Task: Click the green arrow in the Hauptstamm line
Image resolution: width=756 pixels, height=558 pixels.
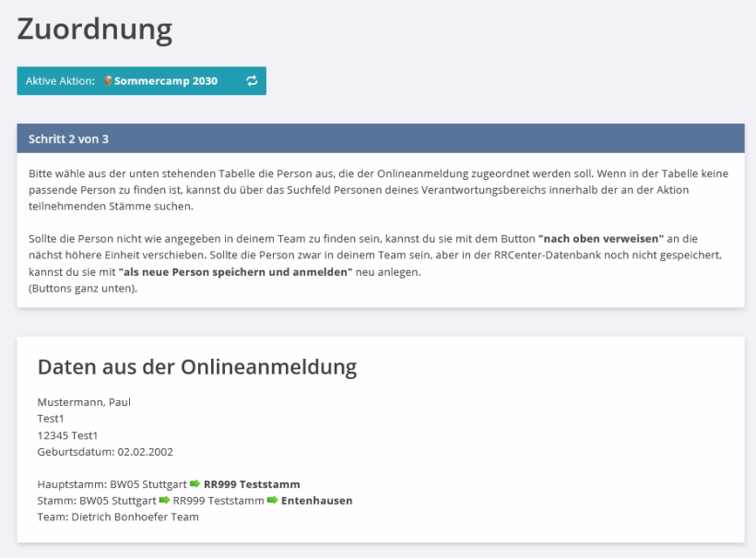Action: pos(195,484)
